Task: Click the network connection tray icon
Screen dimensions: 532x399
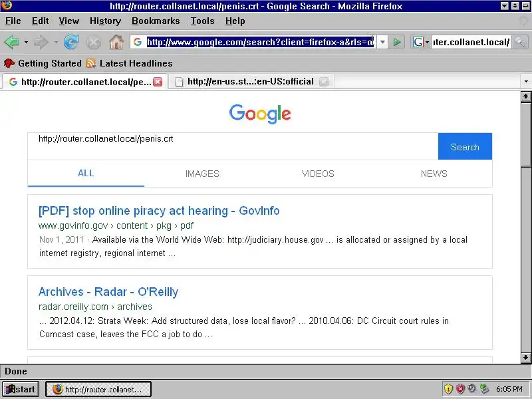Action: (484, 389)
